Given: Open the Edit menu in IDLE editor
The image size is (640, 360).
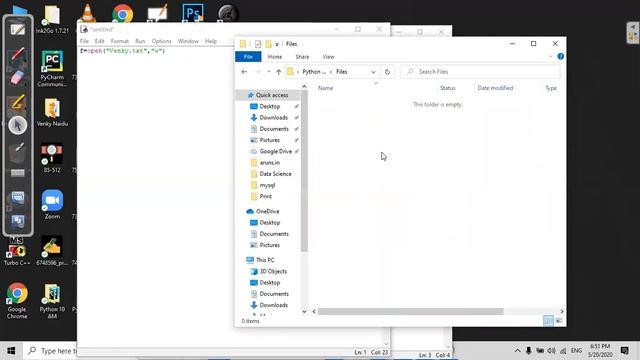Looking at the screenshot, I should tap(100, 41).
